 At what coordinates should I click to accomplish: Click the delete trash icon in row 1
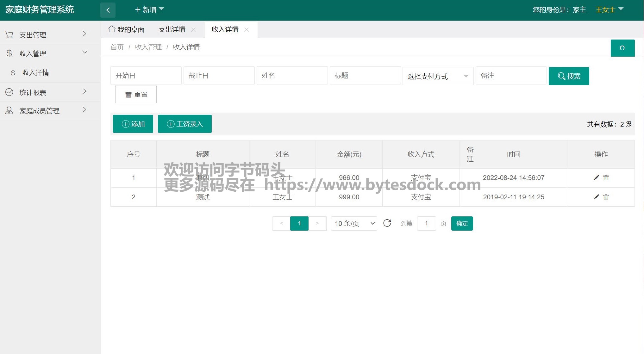click(606, 177)
